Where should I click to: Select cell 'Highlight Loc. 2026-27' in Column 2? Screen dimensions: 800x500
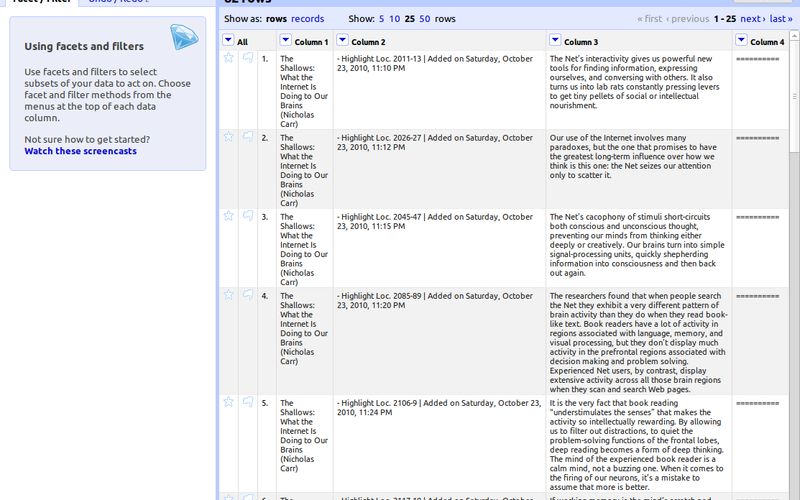435,142
